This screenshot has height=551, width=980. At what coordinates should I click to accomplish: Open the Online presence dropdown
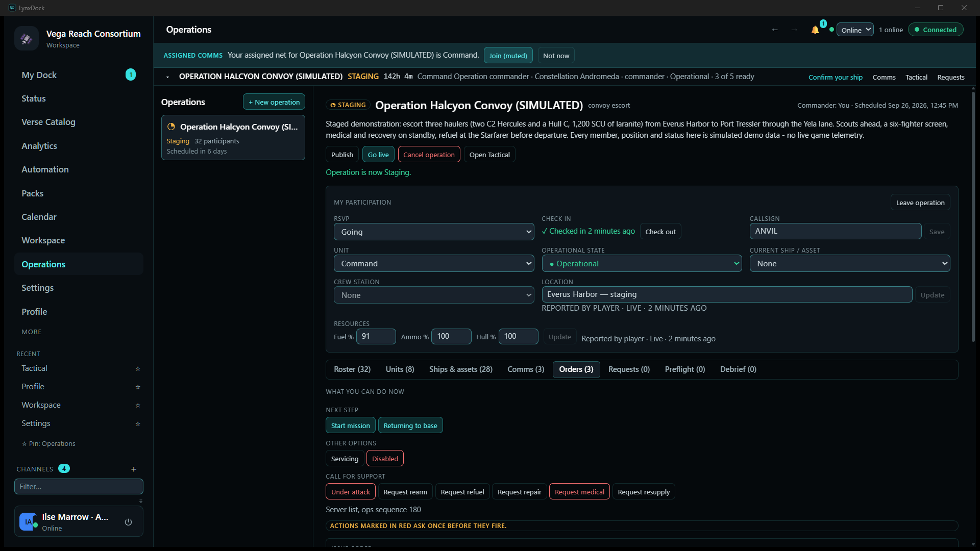tap(855, 30)
